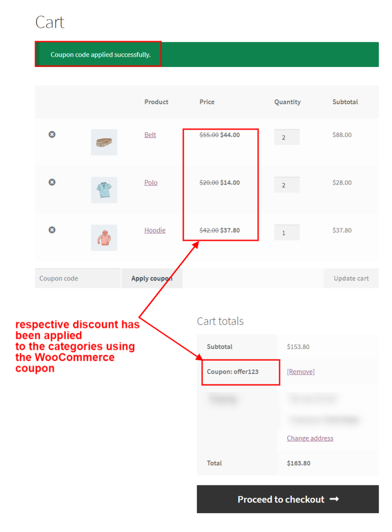Screen dimensions: 392x532
Task: Select the Hoodie quantity box
Action: tap(286, 232)
